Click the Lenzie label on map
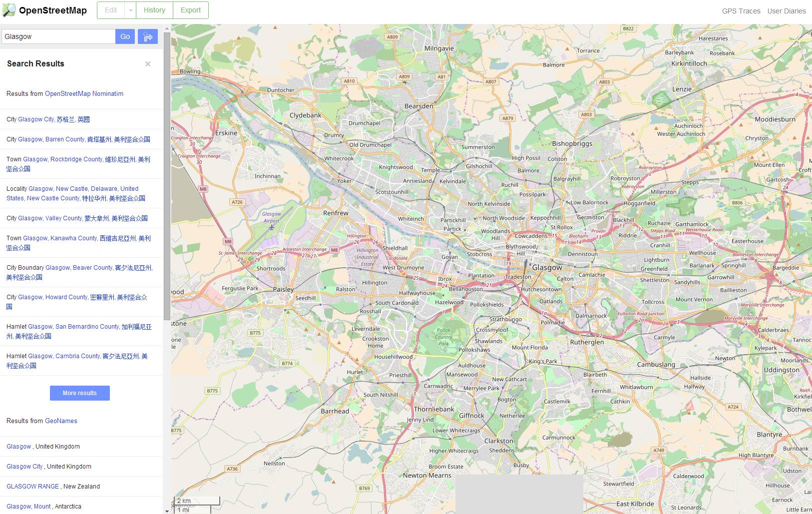The width and height of the screenshot is (812, 514). [x=682, y=89]
